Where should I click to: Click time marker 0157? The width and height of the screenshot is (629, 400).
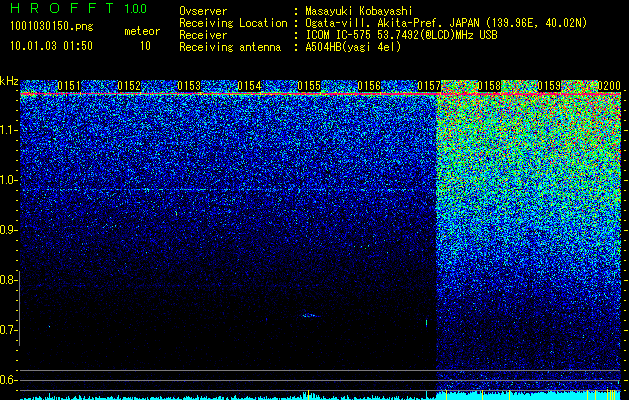pos(429,86)
